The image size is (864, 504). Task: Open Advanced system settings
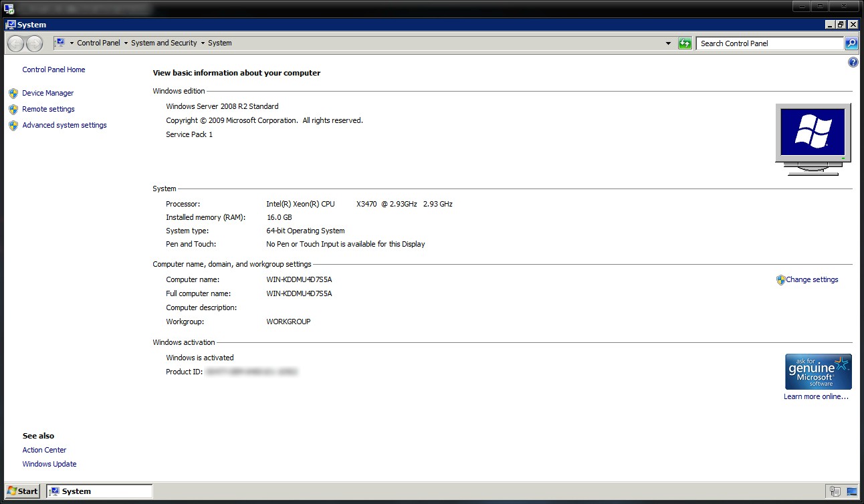tap(64, 125)
